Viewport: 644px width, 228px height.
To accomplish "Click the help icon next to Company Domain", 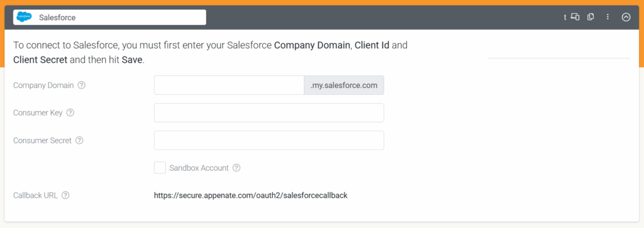I will (x=81, y=85).
